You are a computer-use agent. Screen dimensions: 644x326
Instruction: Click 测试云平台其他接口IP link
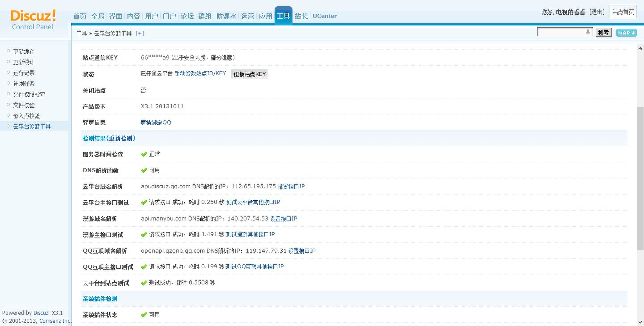click(x=253, y=202)
